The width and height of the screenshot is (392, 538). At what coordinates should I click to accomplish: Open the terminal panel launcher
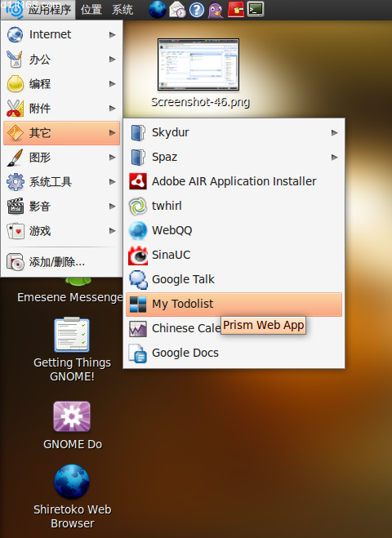(256, 9)
